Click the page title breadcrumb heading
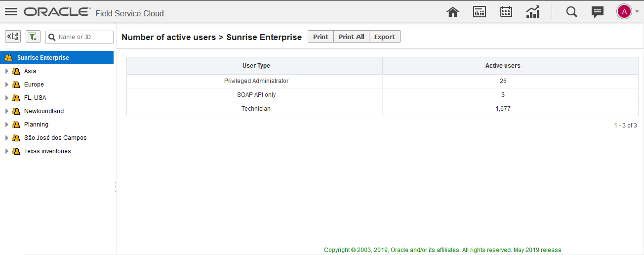Image resolution: width=644 pixels, height=255 pixels. [211, 37]
